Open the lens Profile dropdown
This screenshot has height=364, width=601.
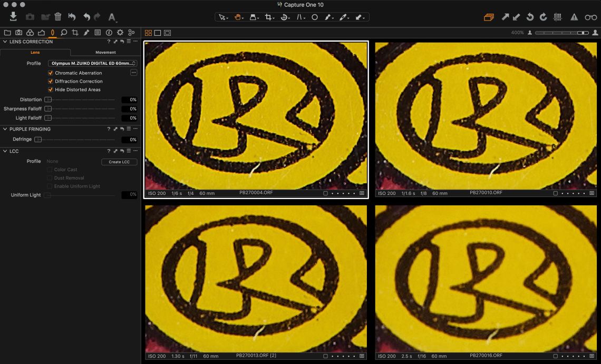[92, 63]
